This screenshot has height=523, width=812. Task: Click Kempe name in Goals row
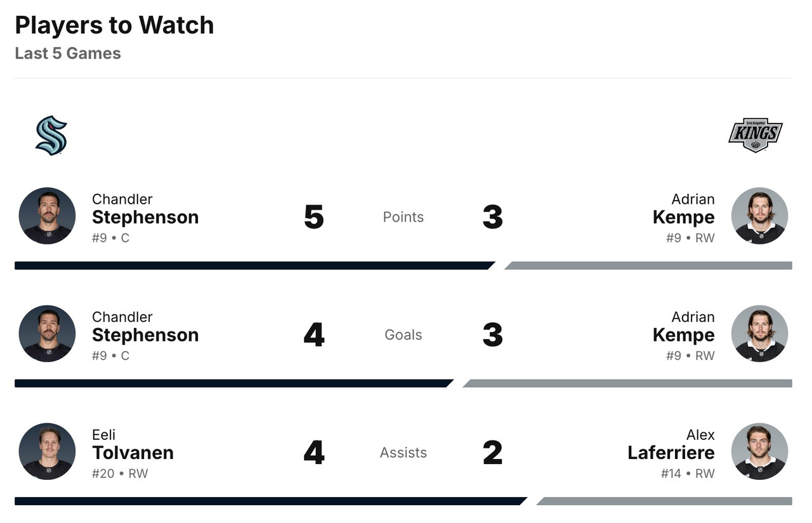click(x=683, y=335)
